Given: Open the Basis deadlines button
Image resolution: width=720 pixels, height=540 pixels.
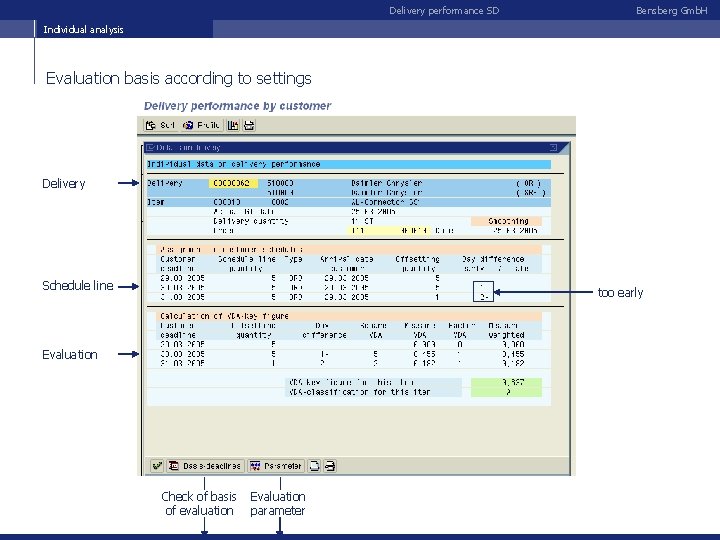Looking at the screenshot, I should 205,466.
